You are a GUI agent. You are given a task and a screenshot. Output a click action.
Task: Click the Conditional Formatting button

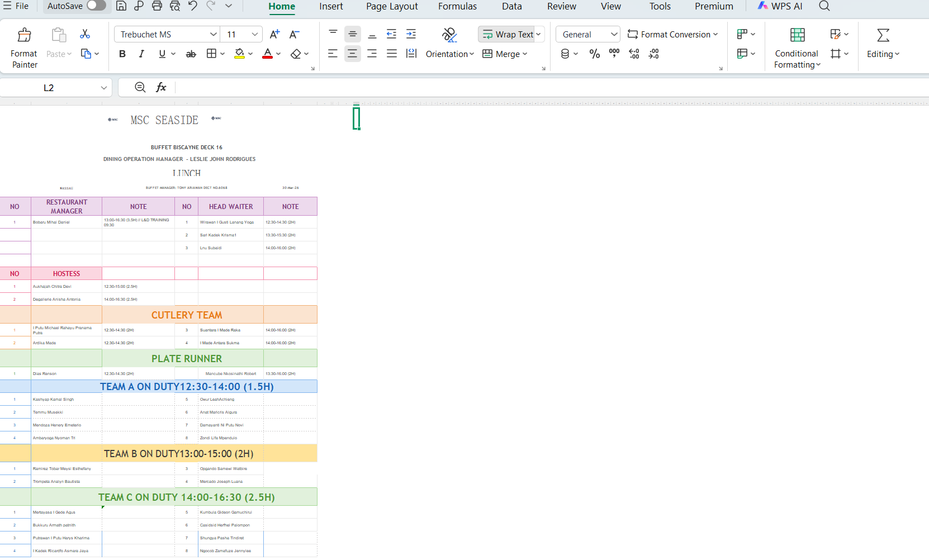pos(797,48)
